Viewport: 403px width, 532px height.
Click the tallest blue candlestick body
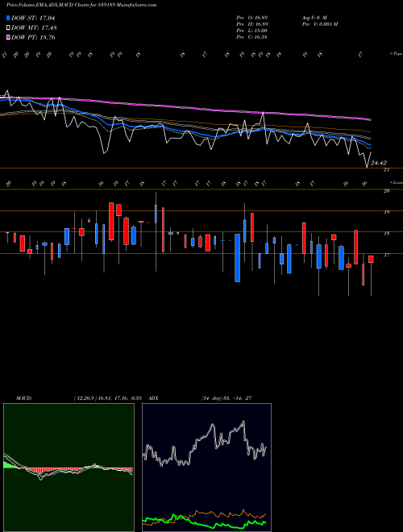tap(238, 258)
